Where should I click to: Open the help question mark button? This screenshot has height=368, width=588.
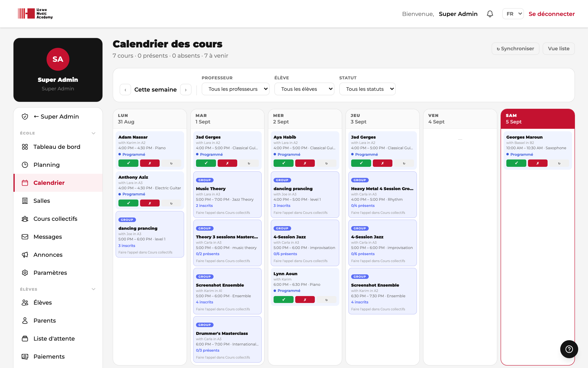click(569, 349)
